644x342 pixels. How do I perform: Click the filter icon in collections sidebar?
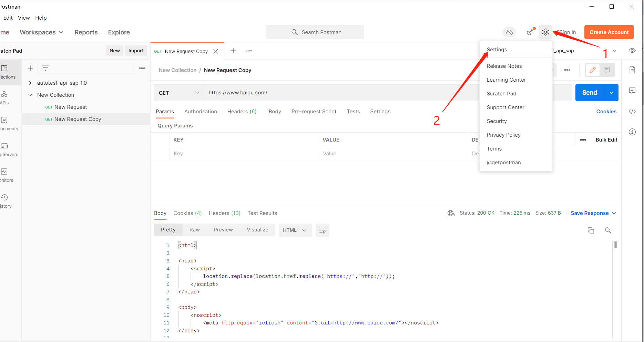(x=45, y=68)
